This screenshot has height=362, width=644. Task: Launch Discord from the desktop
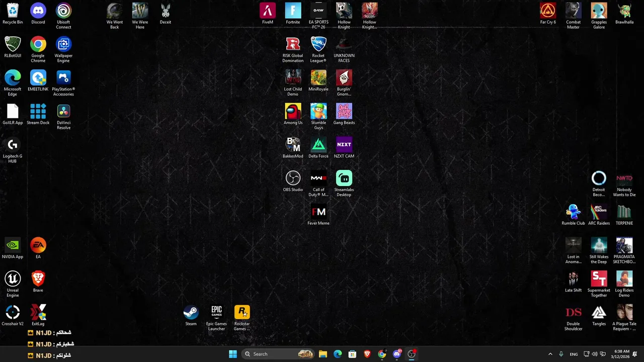tap(38, 14)
